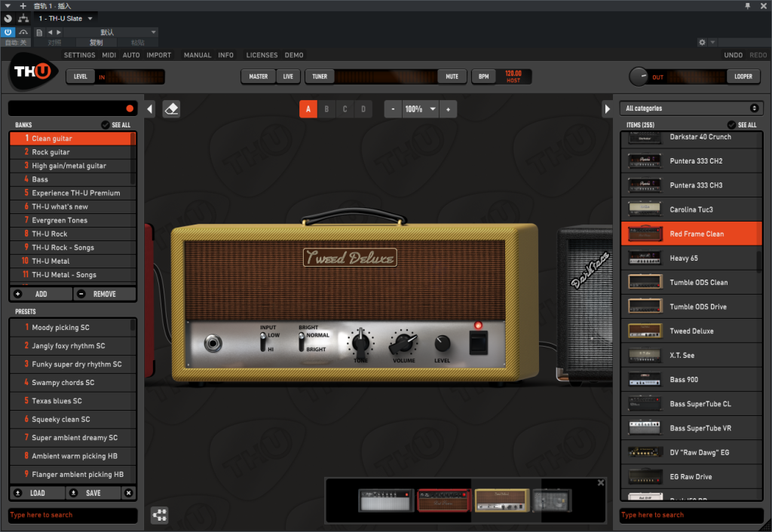This screenshot has width=772, height=532.
Task: Click the plugin power bypass icon
Action: point(8,32)
